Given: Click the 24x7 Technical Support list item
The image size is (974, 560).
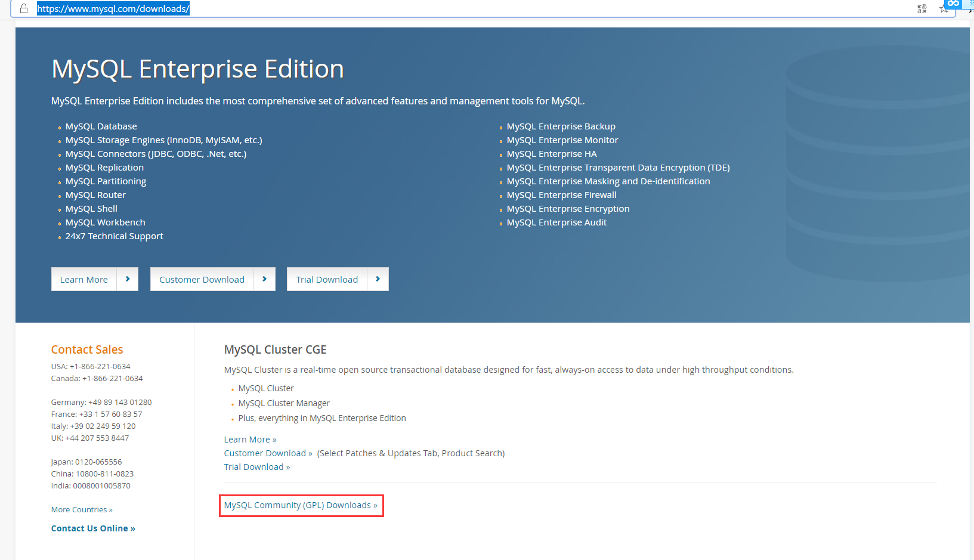Looking at the screenshot, I should [114, 236].
